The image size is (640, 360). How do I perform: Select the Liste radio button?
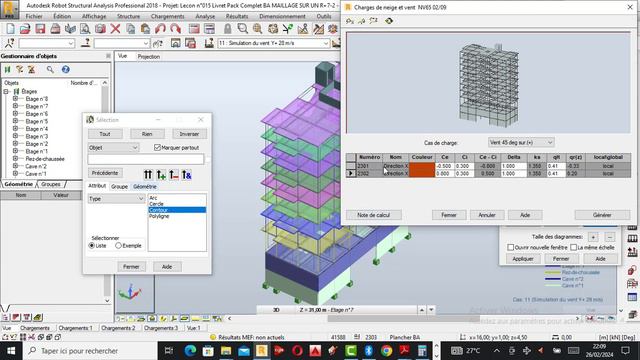pyautogui.click(x=92, y=246)
